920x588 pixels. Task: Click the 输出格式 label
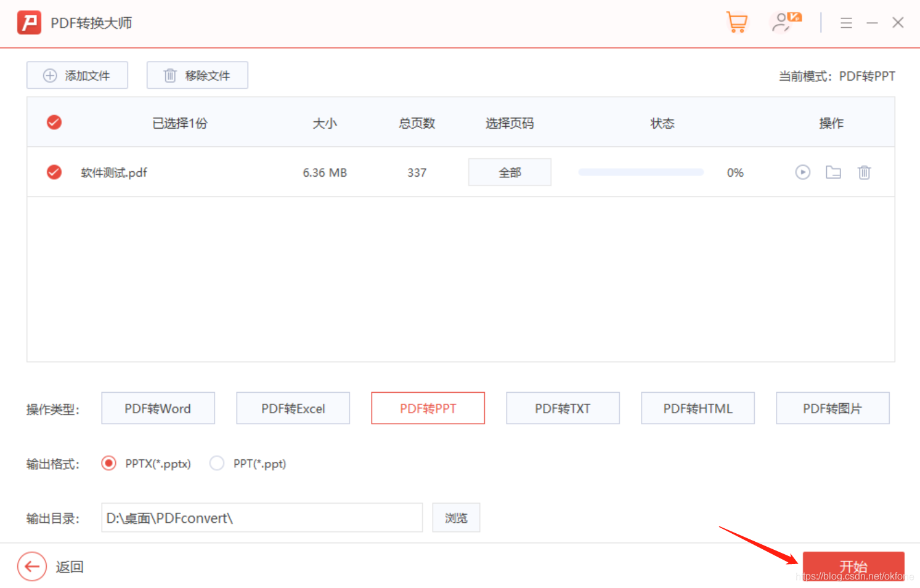point(53,464)
